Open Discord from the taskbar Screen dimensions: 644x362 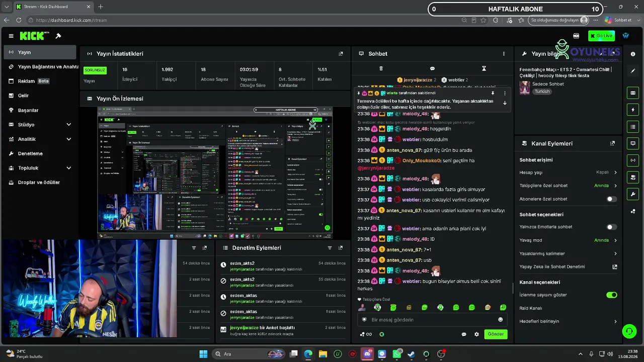point(367,354)
